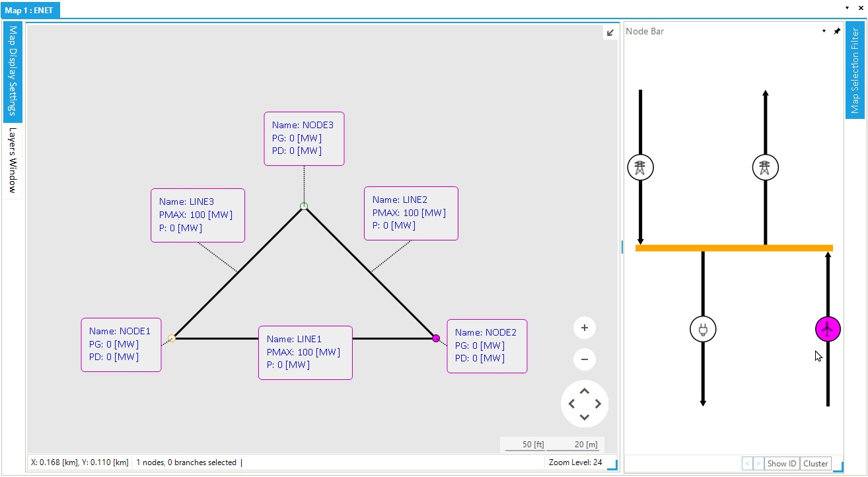The width and height of the screenshot is (868, 477).
Task: Click the '1 nodes, 0 branches selected' status
Action: click(186, 462)
